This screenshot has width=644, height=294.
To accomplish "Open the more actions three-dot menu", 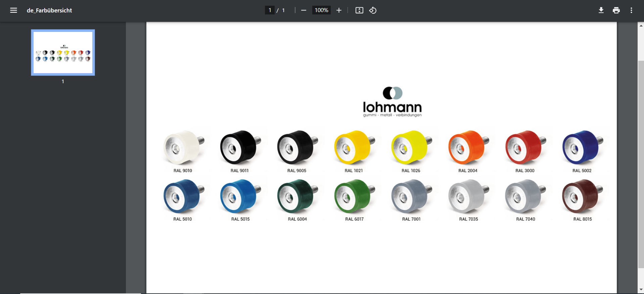I will pyautogui.click(x=631, y=10).
